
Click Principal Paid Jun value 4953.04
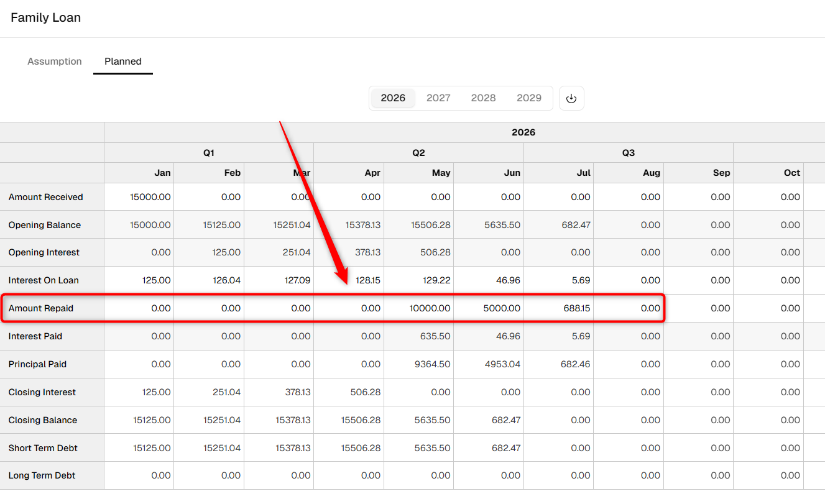pyautogui.click(x=503, y=364)
